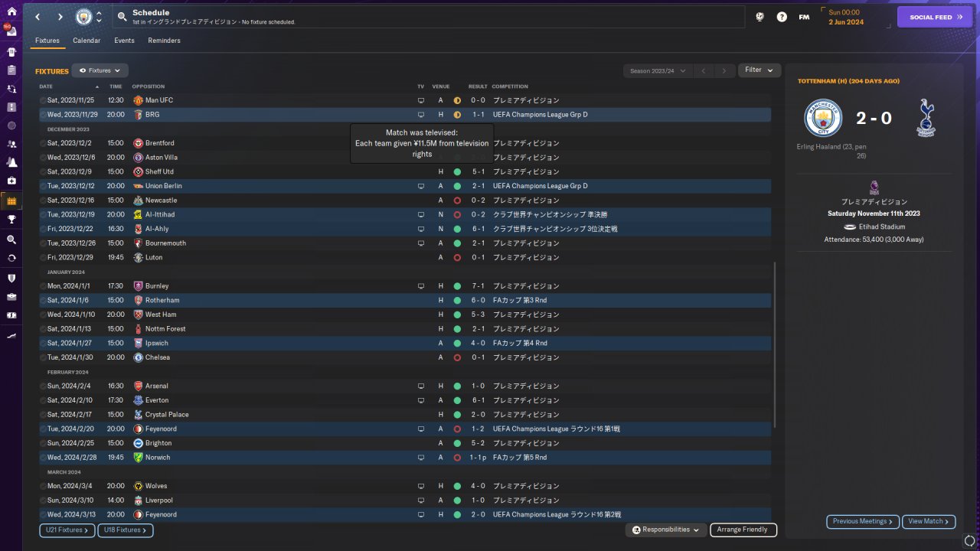The image size is (980, 551).
Task: Open the help question mark icon
Action: pyautogui.click(x=782, y=17)
